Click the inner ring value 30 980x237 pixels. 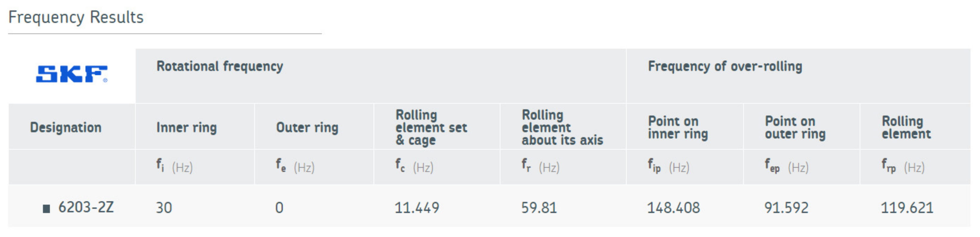pyautogui.click(x=164, y=208)
